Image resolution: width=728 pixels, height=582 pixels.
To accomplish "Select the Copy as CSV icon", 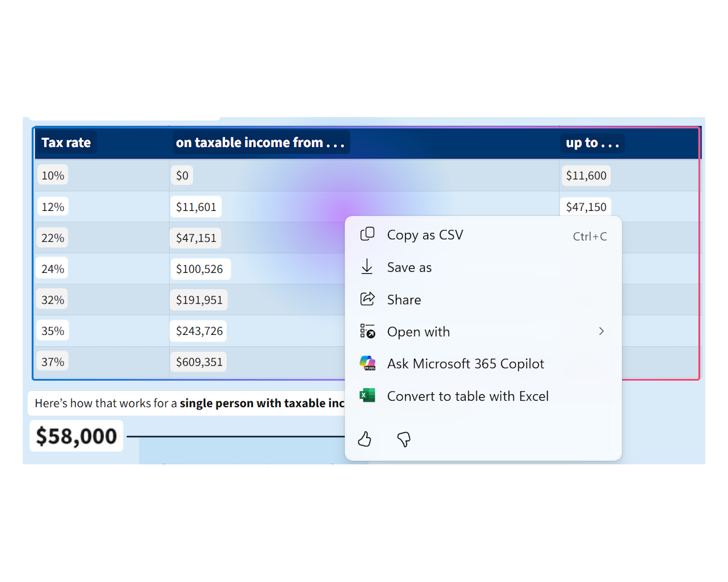I will pos(367,234).
